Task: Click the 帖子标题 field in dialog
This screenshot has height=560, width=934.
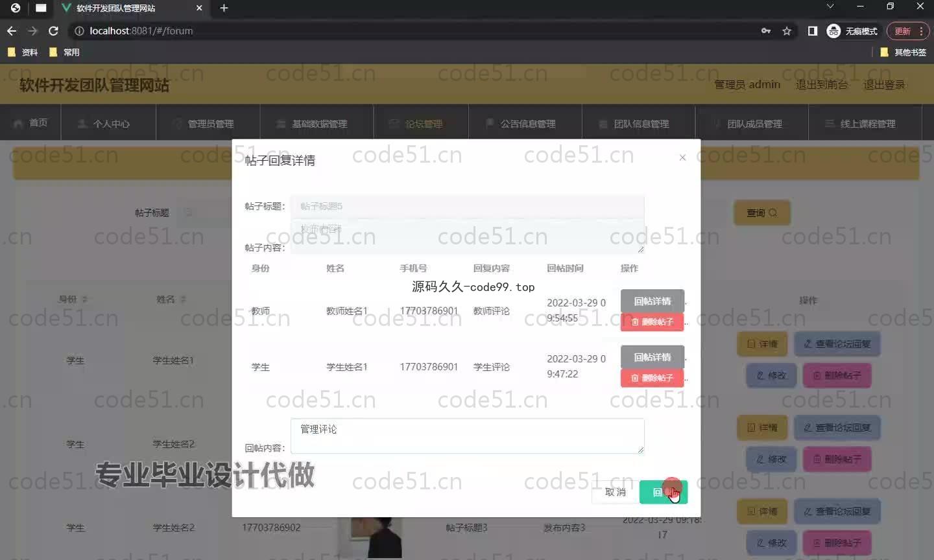Action: pos(467,206)
